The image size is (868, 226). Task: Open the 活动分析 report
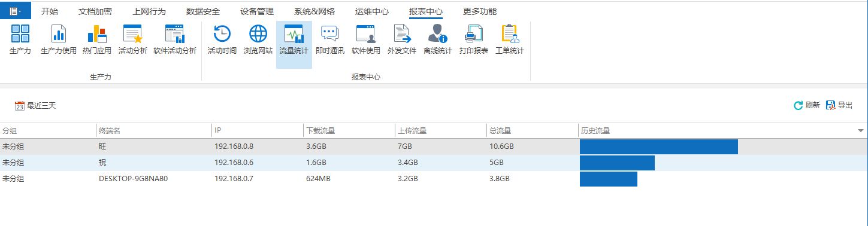(132, 40)
